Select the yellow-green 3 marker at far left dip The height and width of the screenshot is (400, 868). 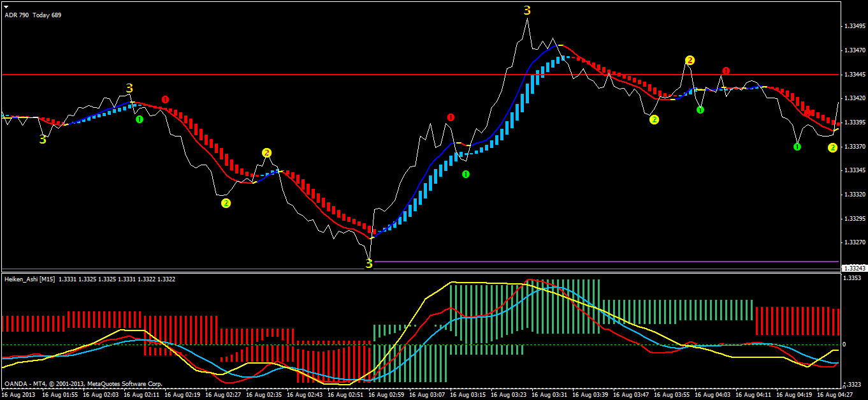(43, 138)
